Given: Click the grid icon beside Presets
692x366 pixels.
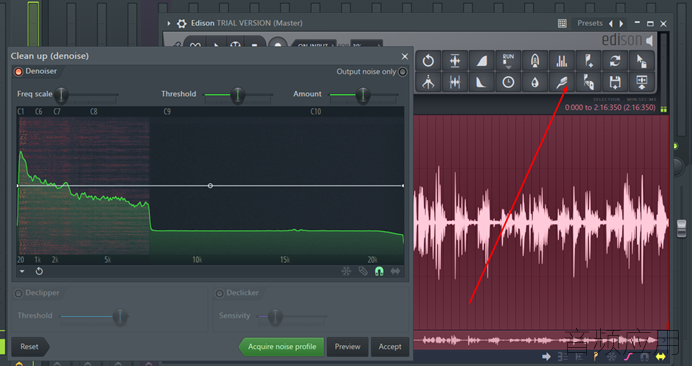Looking at the screenshot, I should [562, 23].
